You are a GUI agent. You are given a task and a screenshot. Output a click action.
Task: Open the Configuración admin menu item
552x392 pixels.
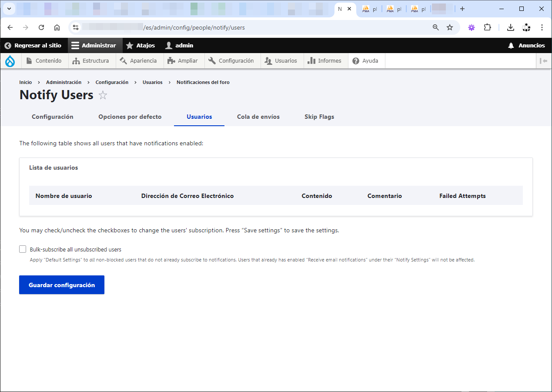click(231, 61)
